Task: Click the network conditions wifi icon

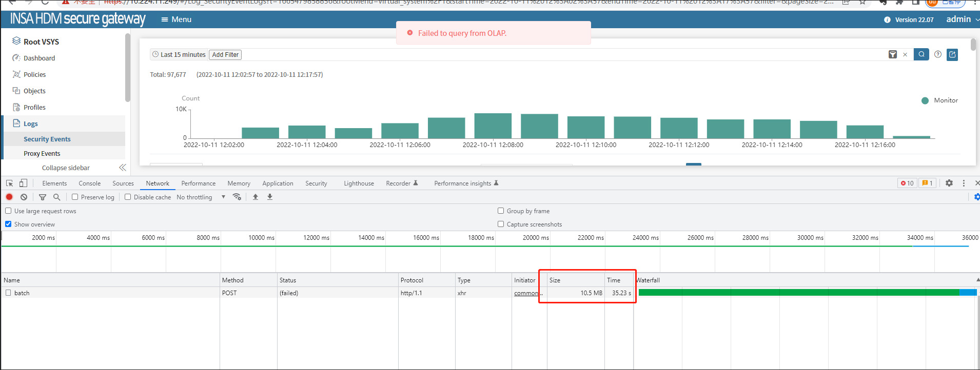Action: 237,197
